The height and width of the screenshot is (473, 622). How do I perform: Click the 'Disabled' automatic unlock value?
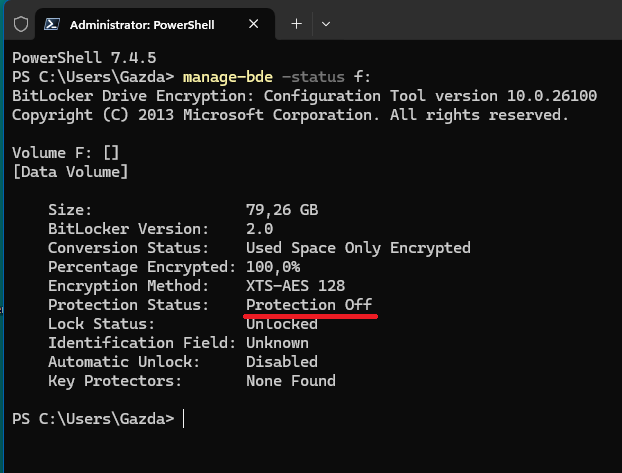pos(282,362)
